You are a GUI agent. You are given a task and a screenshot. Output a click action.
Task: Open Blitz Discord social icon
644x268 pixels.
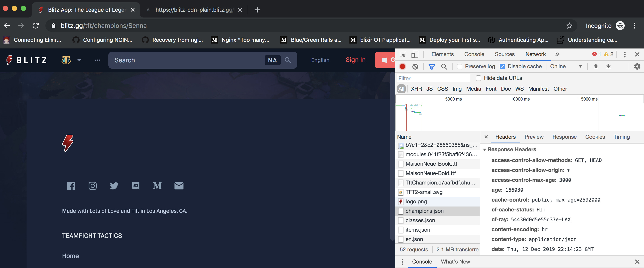coord(136,186)
